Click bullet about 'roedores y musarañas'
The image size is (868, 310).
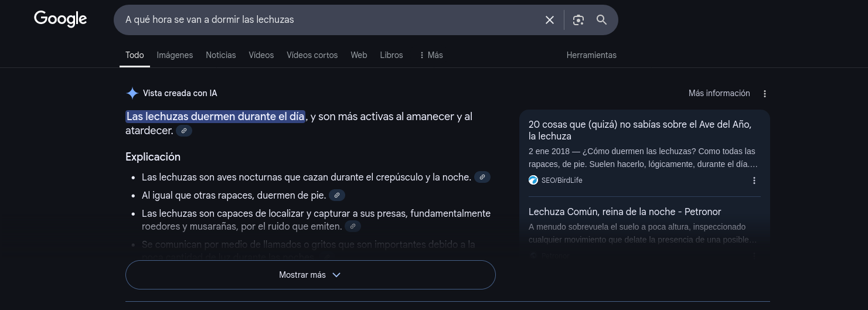[316, 220]
